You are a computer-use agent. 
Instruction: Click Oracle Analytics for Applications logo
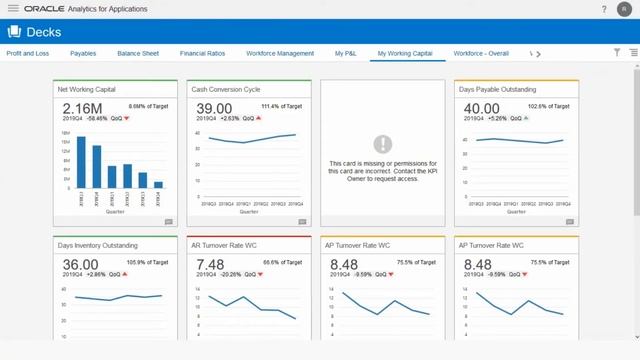(x=86, y=9)
